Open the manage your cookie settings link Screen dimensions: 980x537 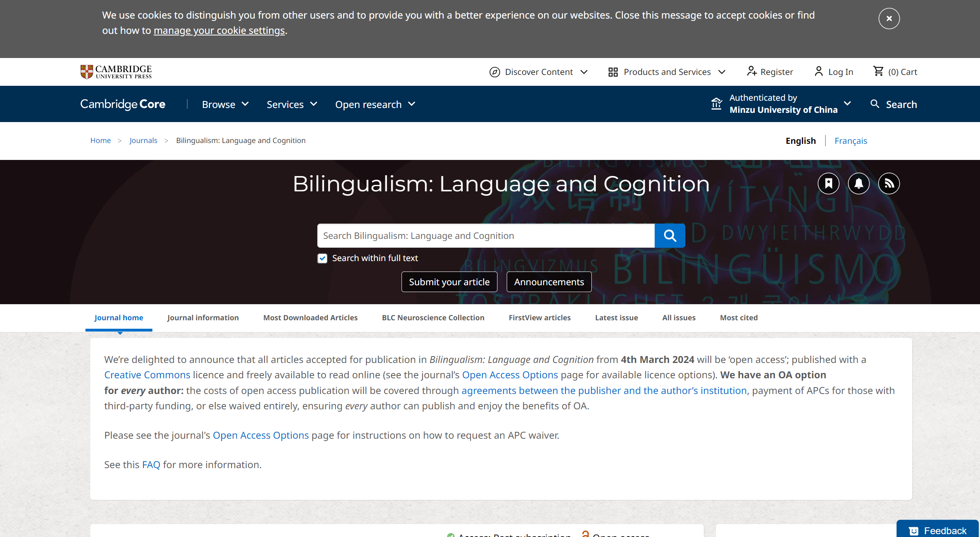(219, 31)
